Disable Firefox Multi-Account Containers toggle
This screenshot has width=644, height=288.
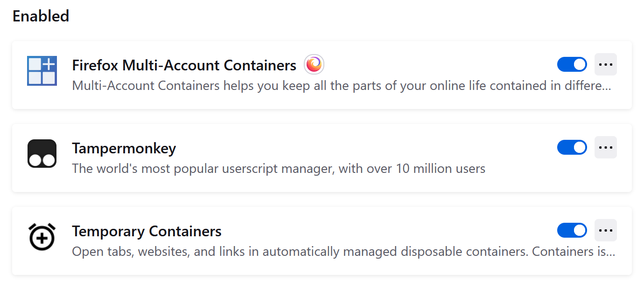[x=572, y=65]
